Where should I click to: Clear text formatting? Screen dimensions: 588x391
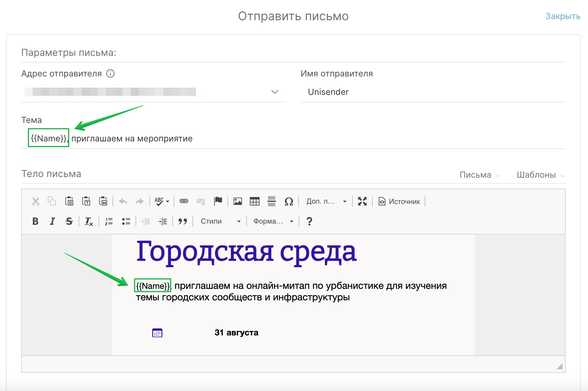tap(89, 221)
